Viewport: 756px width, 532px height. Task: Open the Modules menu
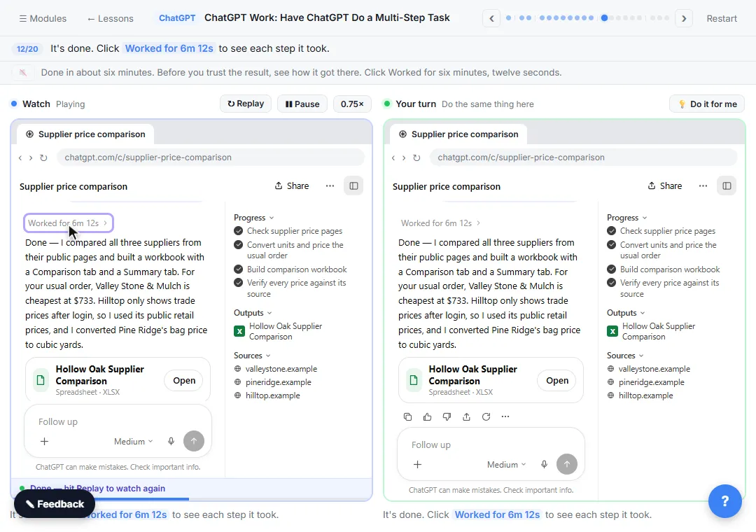43,18
